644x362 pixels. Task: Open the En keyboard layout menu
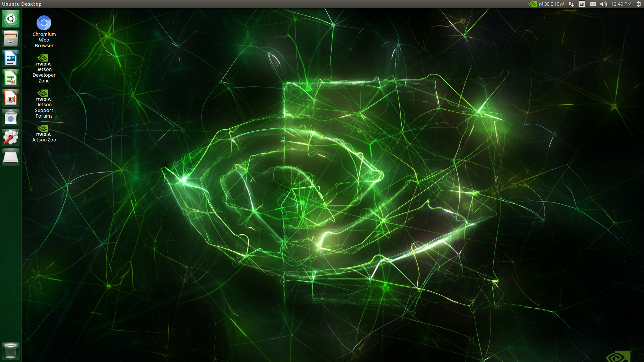point(582,4)
